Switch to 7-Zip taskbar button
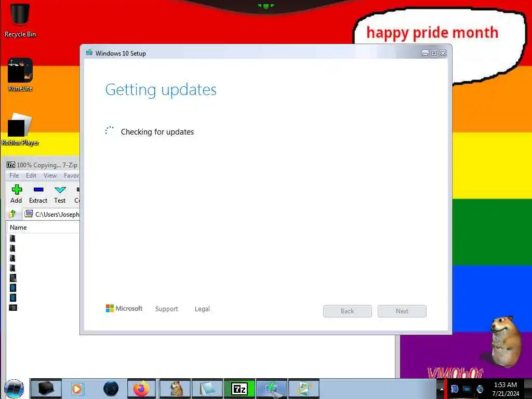 click(x=240, y=389)
